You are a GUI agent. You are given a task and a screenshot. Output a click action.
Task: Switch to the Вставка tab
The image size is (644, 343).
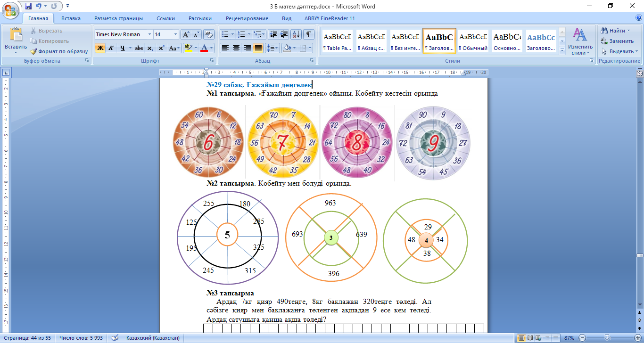[71, 18]
